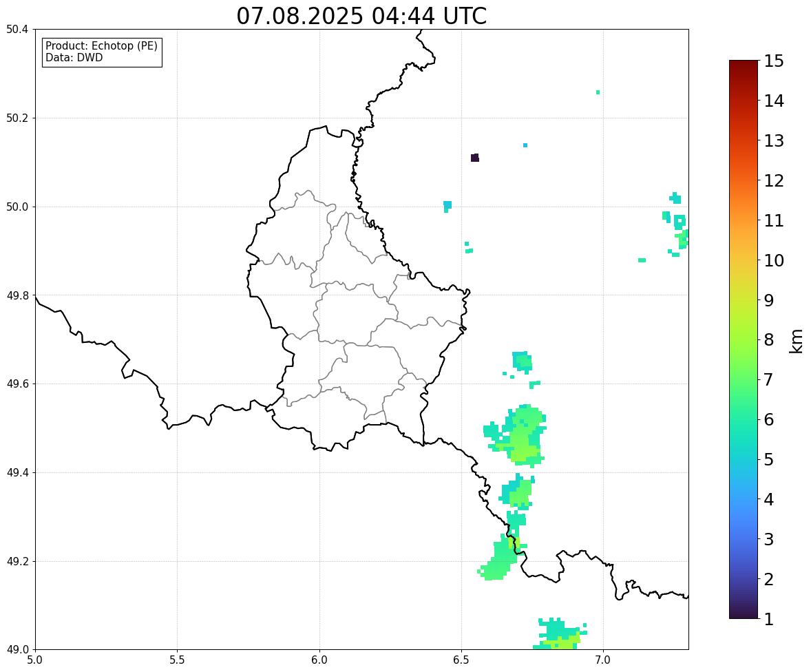Click the colorbar label 13
Viewport: 811px width, 672px height.
click(x=774, y=140)
